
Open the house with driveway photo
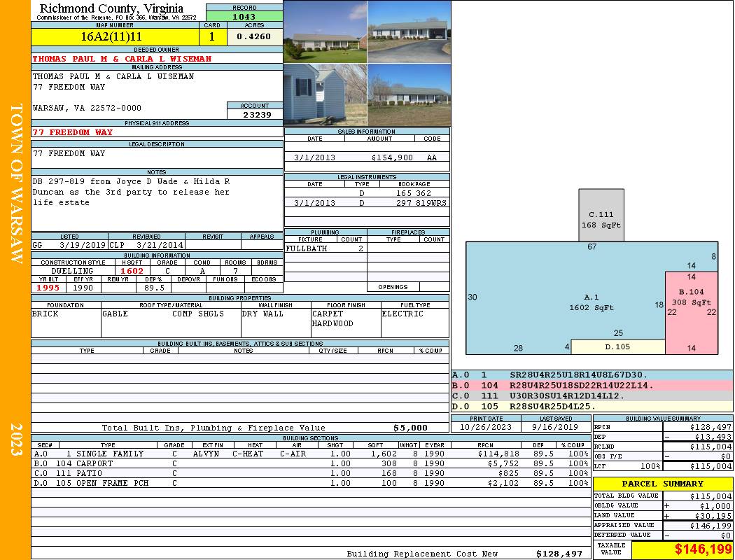409,31
